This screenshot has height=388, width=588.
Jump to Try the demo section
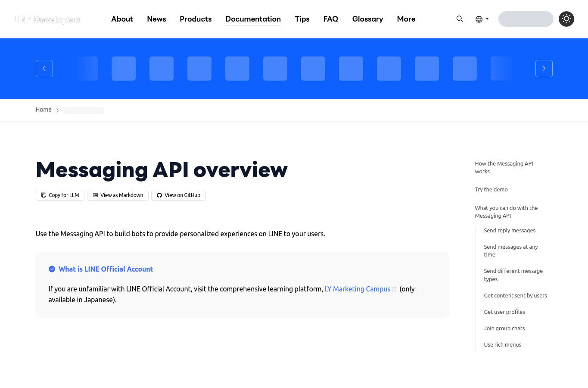pos(491,189)
